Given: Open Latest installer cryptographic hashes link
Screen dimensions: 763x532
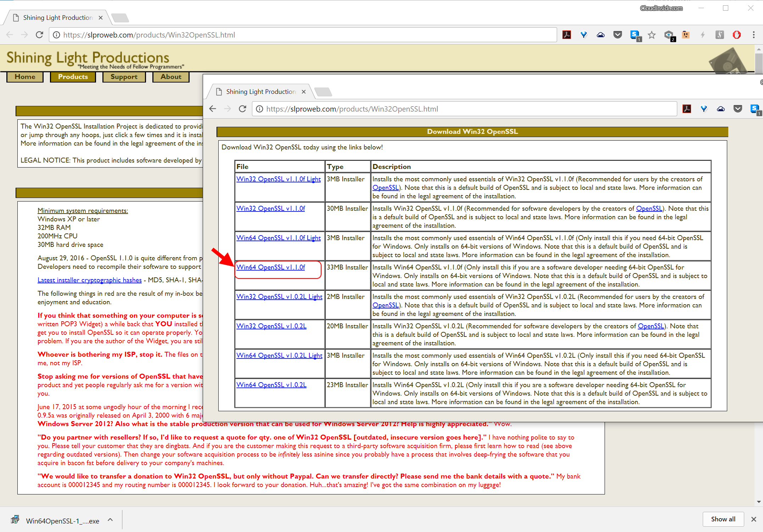Looking at the screenshot, I should pyautogui.click(x=90, y=280).
